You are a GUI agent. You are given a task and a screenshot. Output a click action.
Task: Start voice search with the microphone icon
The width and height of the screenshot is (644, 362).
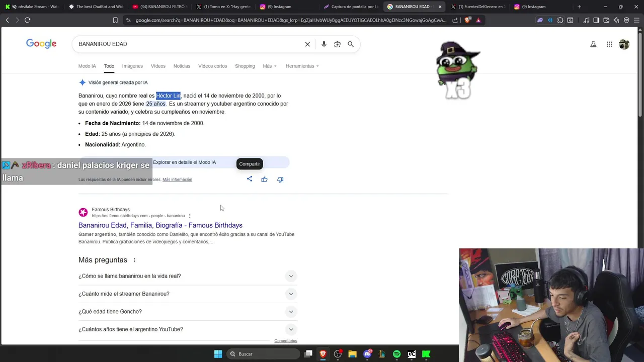(x=324, y=44)
